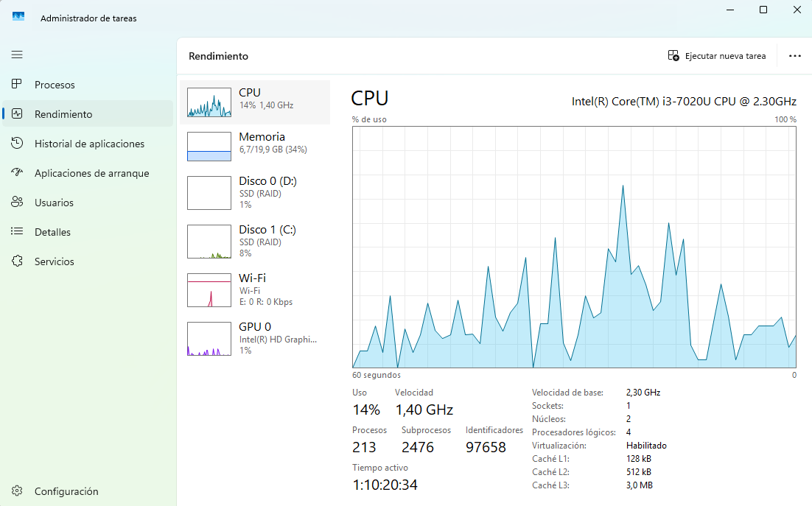Click the Caché L2 512 kB value
812x506 pixels.
coord(639,472)
